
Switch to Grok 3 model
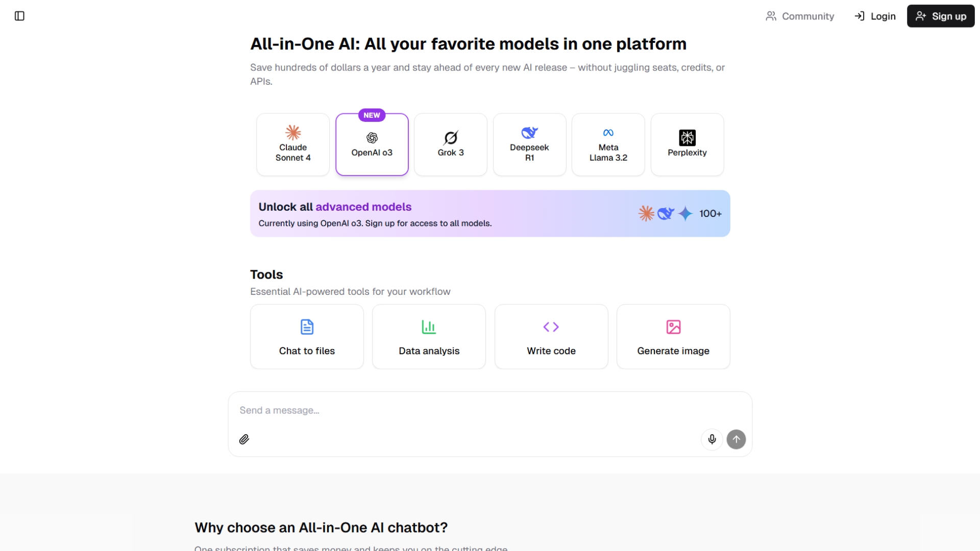451,144
